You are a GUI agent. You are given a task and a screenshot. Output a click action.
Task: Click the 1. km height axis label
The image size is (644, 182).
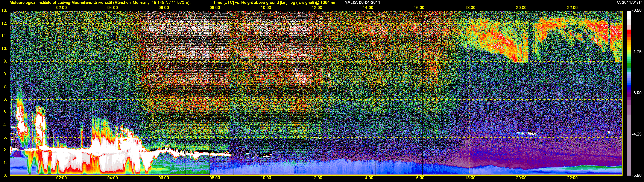point(5,163)
